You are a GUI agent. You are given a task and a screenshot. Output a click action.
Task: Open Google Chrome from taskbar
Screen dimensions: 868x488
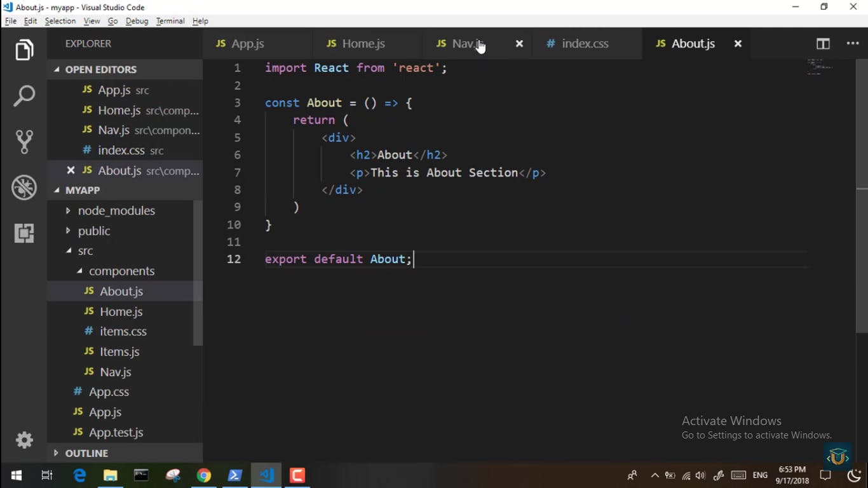coord(203,475)
